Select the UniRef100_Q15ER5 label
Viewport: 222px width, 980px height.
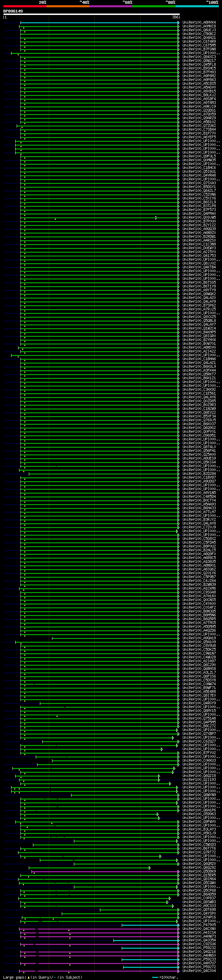(199, 875)
